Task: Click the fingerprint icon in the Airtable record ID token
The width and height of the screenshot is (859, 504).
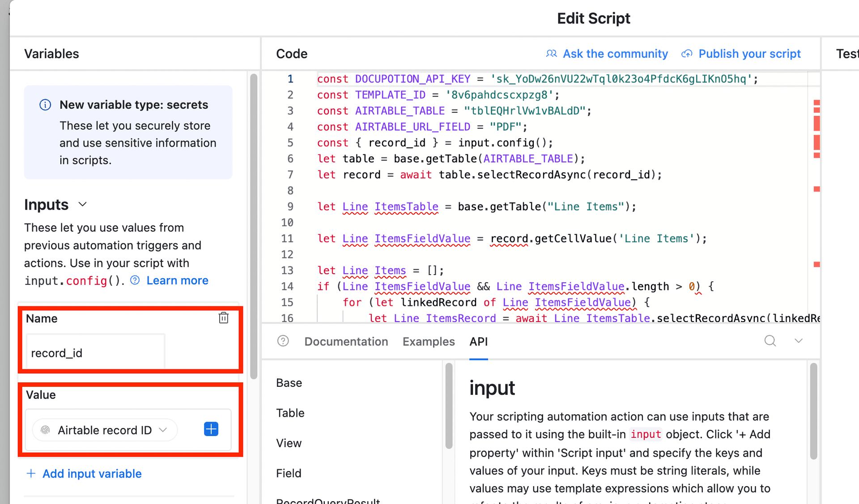Action: point(45,430)
